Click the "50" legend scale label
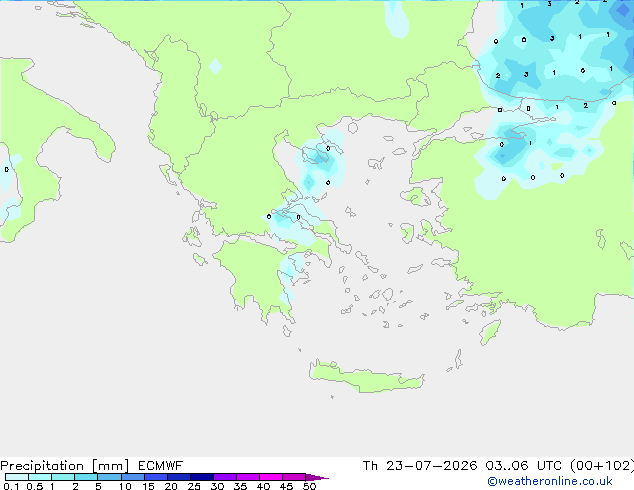Image resolution: width=634 pixels, height=490 pixels. (x=309, y=486)
